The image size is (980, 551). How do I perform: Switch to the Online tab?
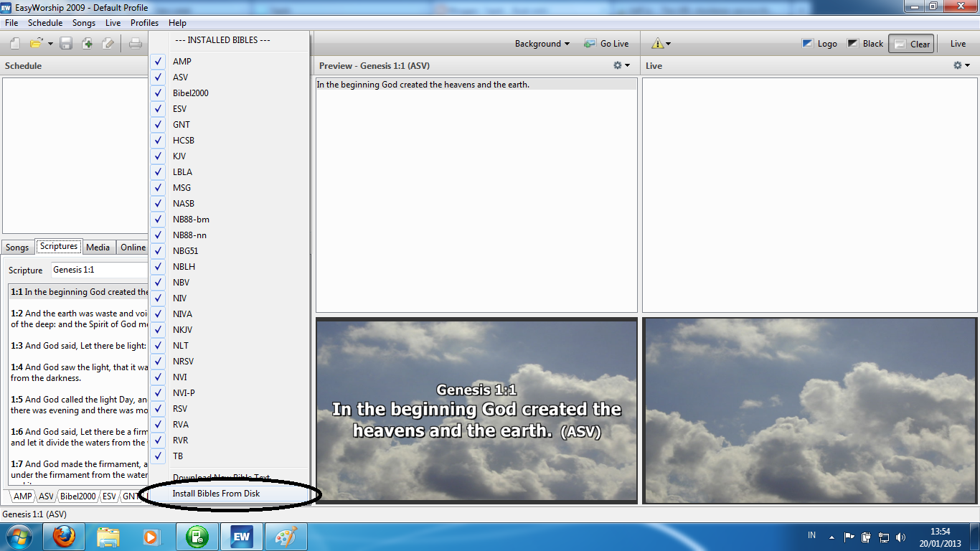[133, 248]
